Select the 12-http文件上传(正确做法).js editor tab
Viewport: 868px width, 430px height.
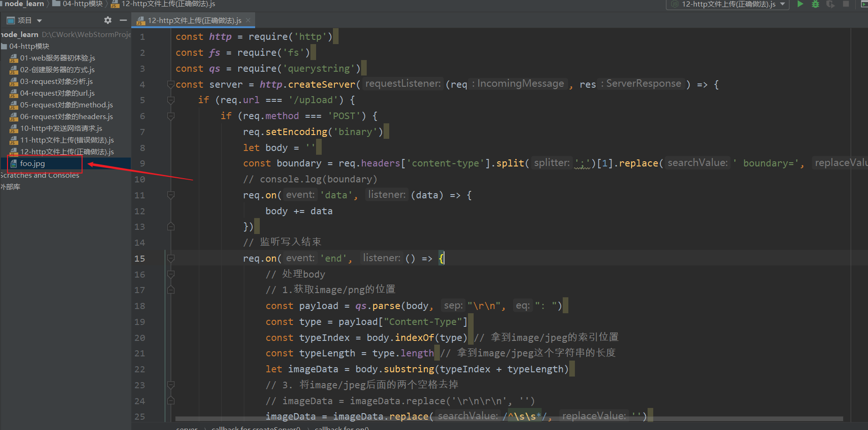194,20
